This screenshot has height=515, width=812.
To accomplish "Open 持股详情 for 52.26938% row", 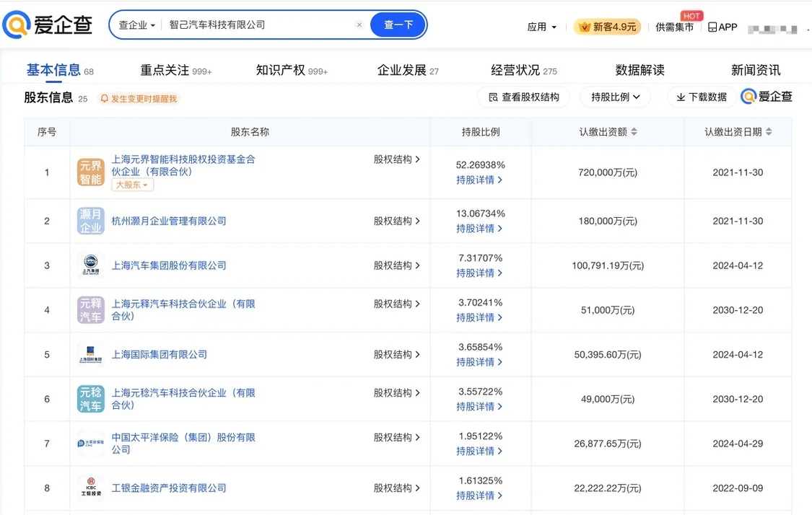I will (x=479, y=180).
